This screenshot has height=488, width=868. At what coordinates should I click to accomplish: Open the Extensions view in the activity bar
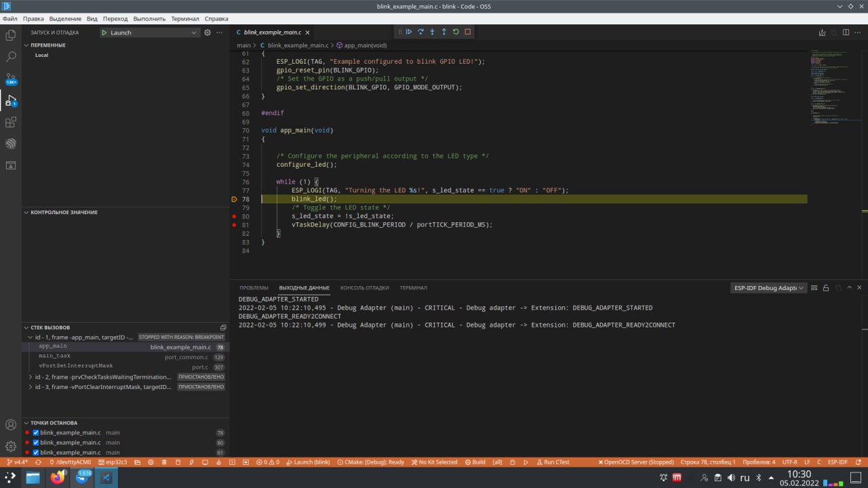tap(11, 122)
